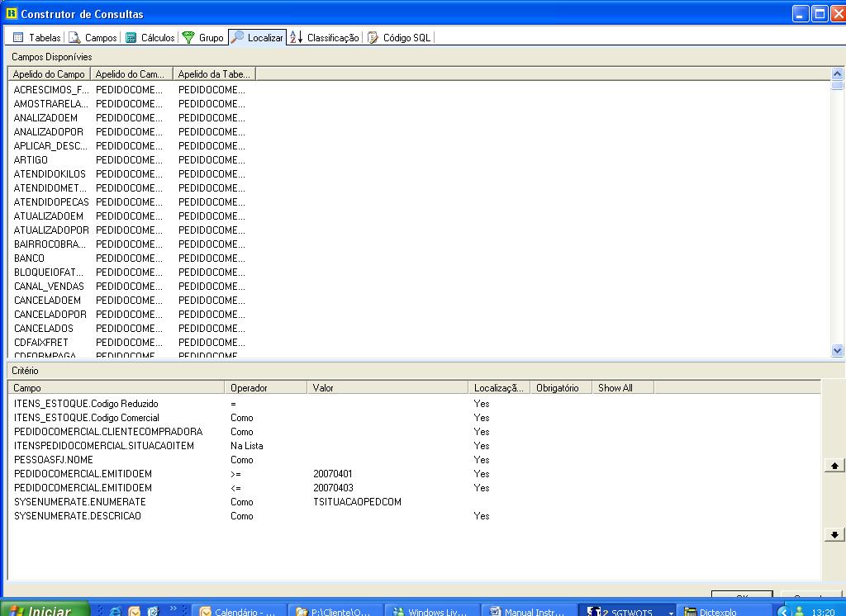Move criterion down with the down arrow
The image size is (846, 616).
(834, 535)
